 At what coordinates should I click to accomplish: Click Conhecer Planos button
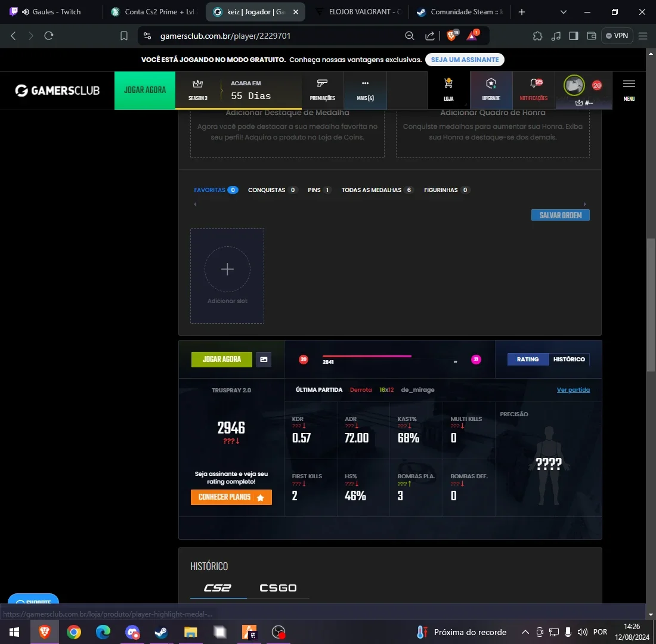(x=231, y=497)
